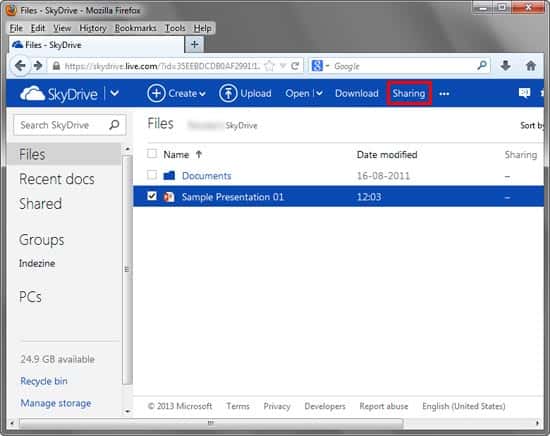Screen dimensions: 550x436
Task: Select Files in the sidebar
Action: (64, 154)
